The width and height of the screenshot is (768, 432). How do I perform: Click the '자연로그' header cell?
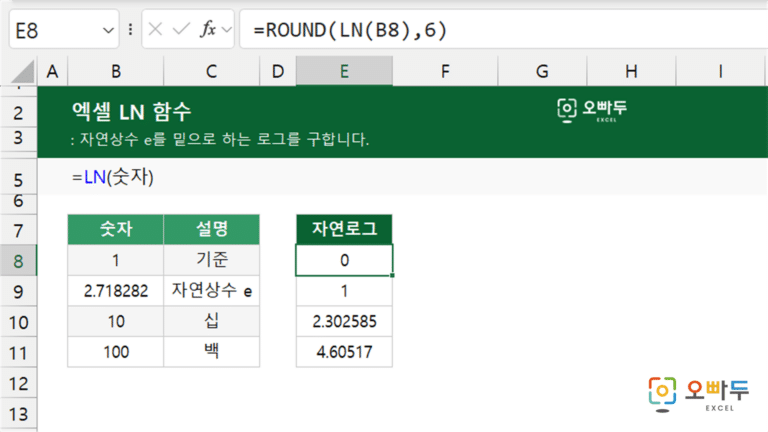[344, 229]
